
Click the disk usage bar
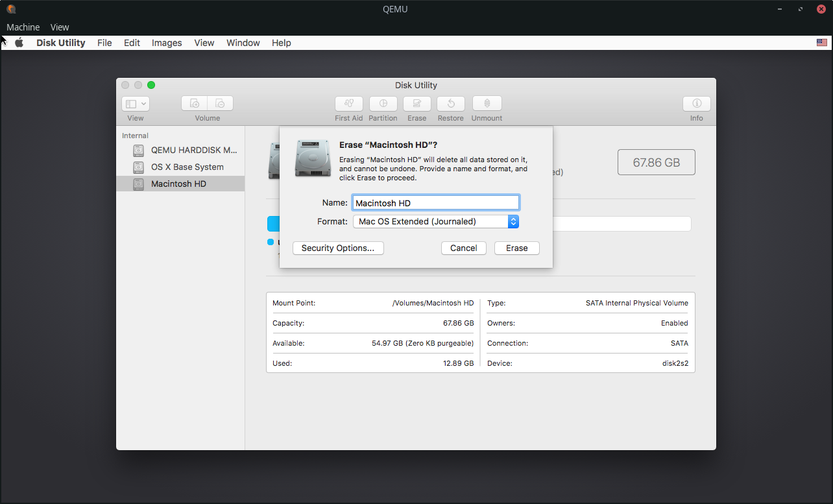479,224
